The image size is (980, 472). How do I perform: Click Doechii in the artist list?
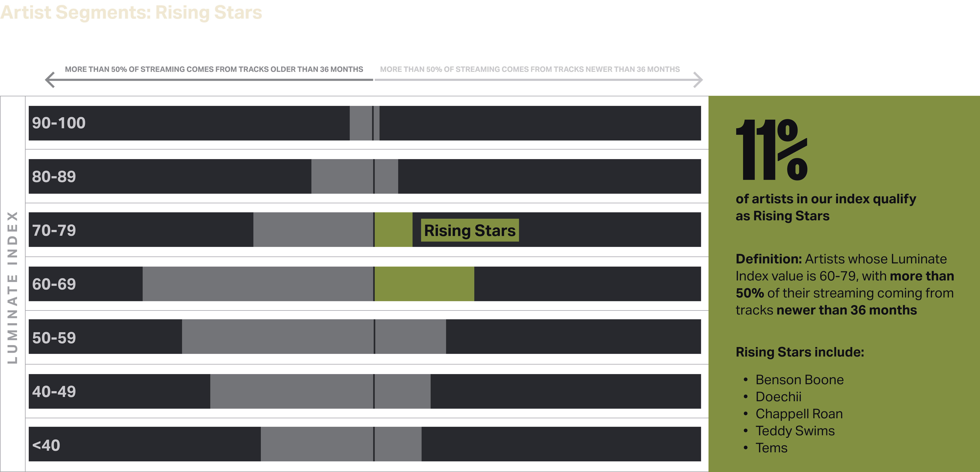pos(778,397)
